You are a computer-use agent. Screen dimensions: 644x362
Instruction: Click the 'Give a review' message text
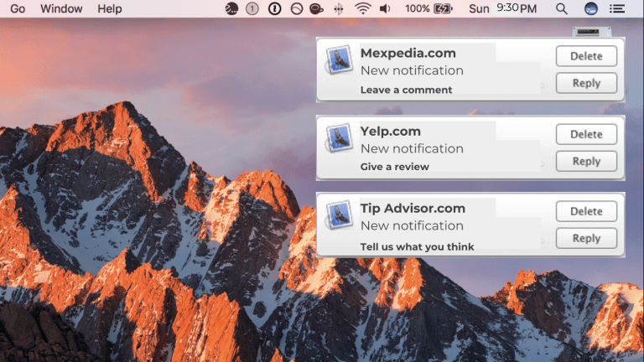coord(394,167)
